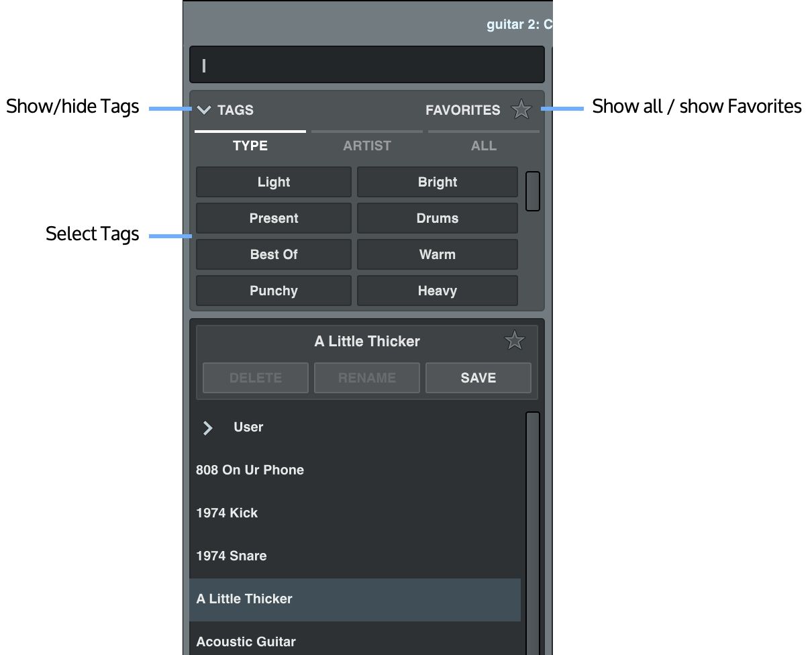Click the tag list scrollbar
The image size is (812, 655).
click(533, 191)
